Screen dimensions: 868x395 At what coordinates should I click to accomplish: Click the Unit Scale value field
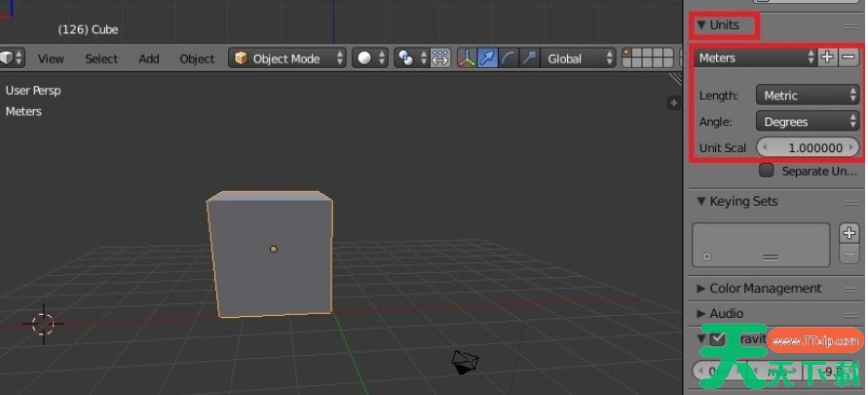[x=808, y=148]
